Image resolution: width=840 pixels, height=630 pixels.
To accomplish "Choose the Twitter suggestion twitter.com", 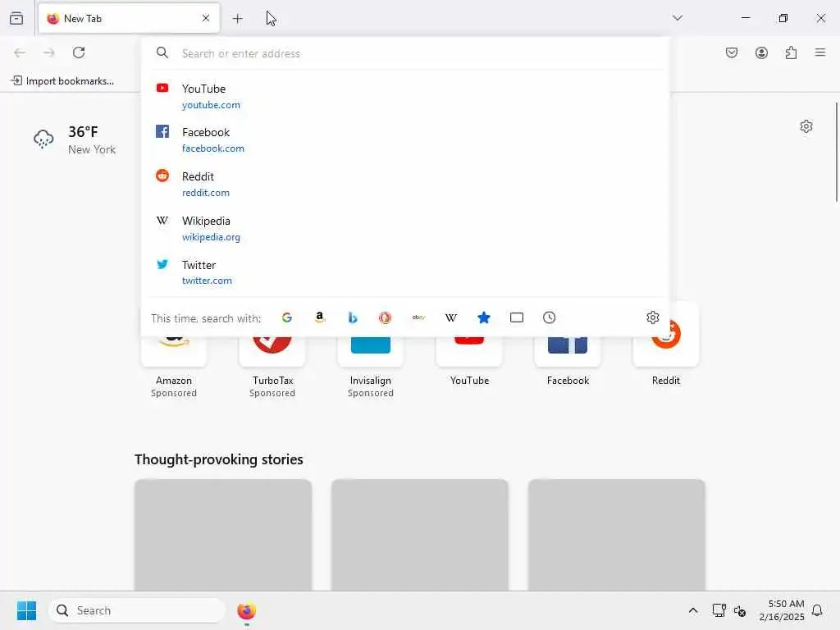I will pyautogui.click(x=405, y=272).
